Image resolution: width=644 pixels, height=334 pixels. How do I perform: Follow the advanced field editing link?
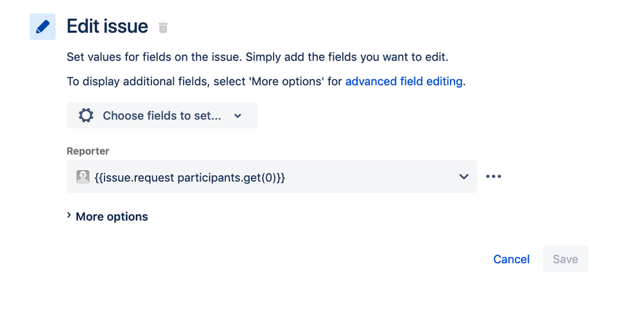coord(404,81)
